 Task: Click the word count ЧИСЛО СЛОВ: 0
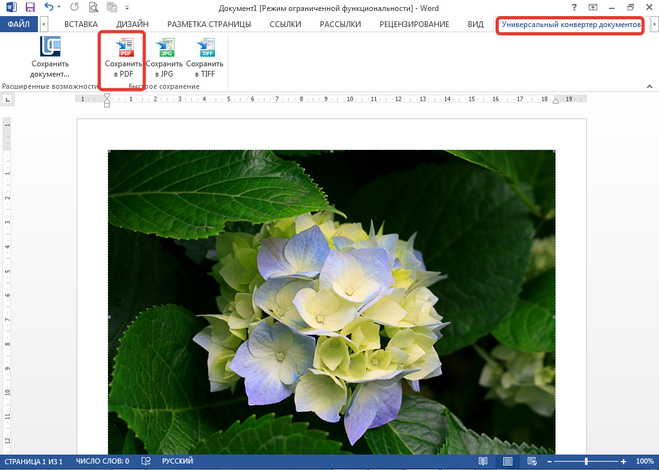click(x=103, y=462)
